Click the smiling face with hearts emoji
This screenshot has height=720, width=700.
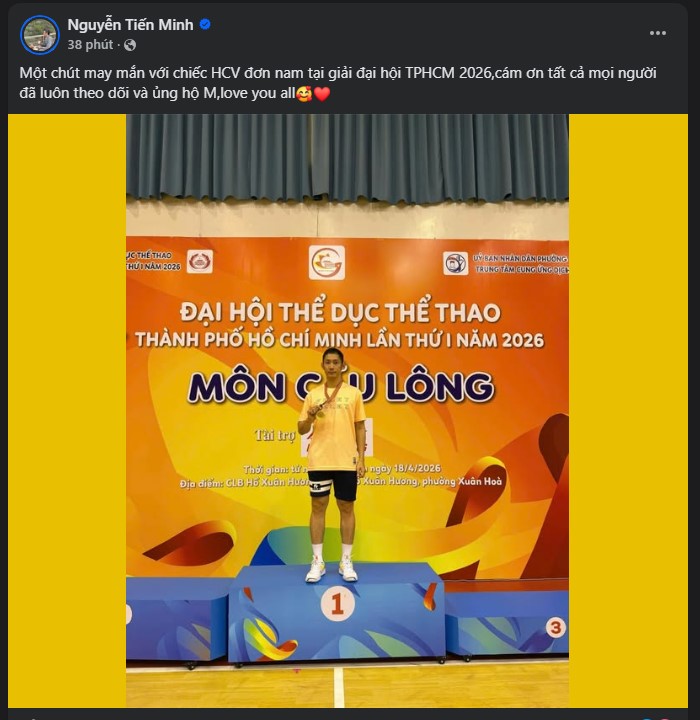click(304, 94)
